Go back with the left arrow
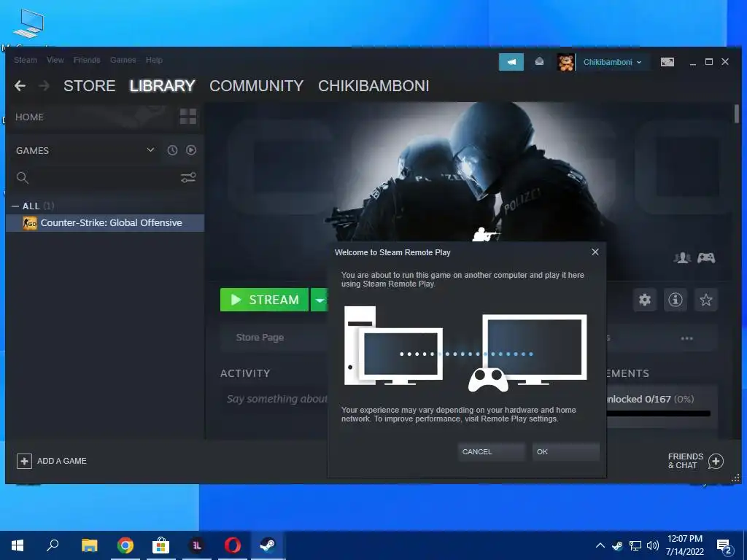This screenshot has height=560, width=747. coord(20,86)
